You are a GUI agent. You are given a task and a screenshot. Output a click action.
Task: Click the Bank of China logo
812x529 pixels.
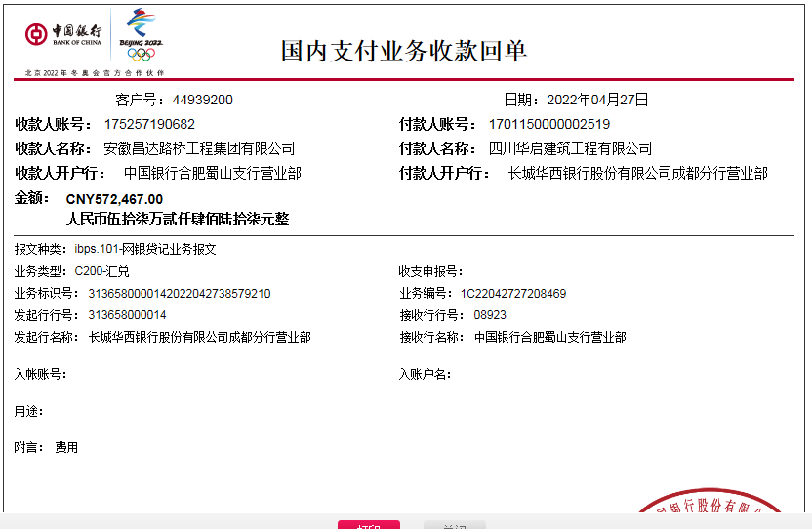63,35
